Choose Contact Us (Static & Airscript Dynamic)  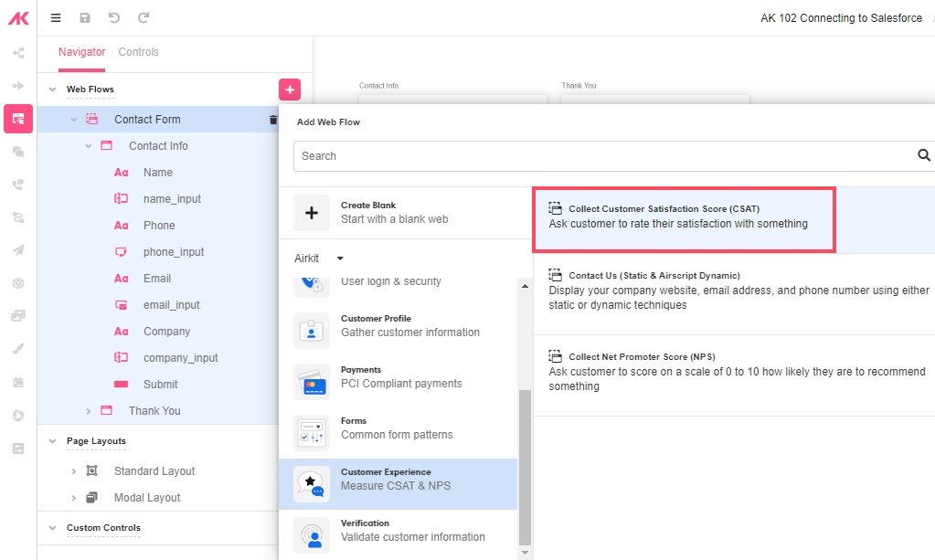[x=734, y=294]
